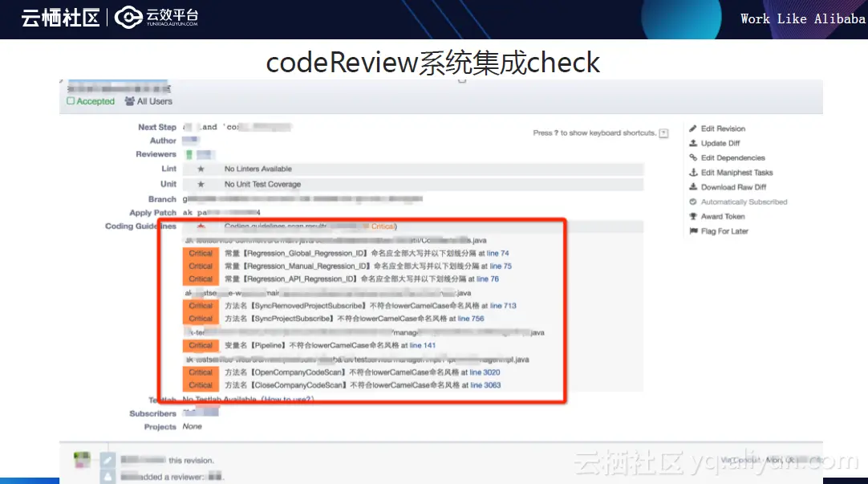The height and width of the screenshot is (484, 868).
Task: Click the 'Apply Patch' field label
Action: pyautogui.click(x=152, y=213)
